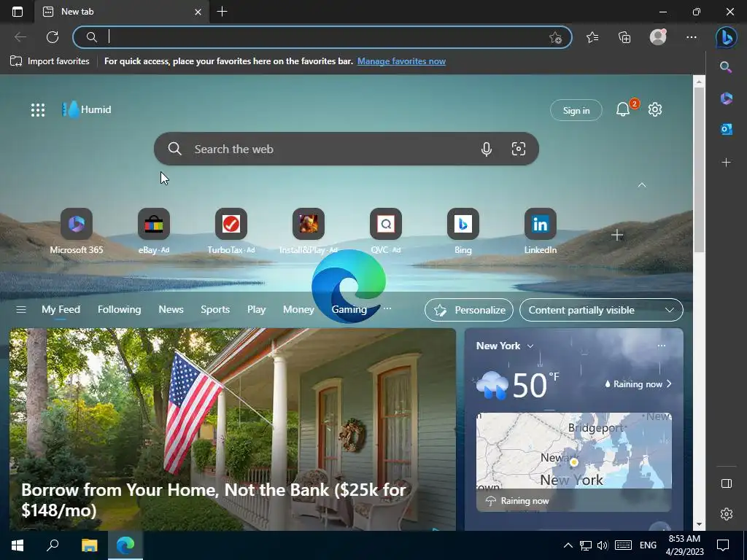
Task: Add a new quick link site
Action: click(x=617, y=236)
